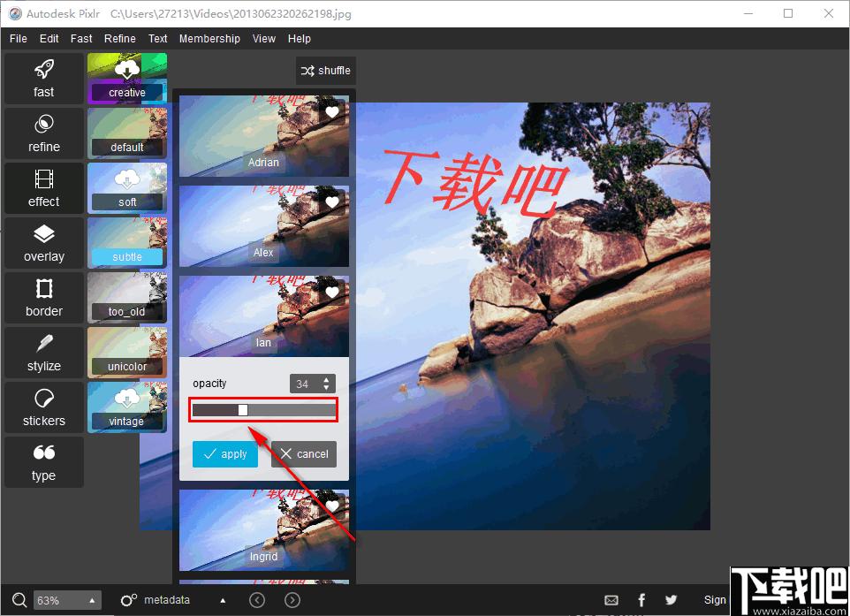Click the opacity value field
The height and width of the screenshot is (616, 850).
(306, 384)
